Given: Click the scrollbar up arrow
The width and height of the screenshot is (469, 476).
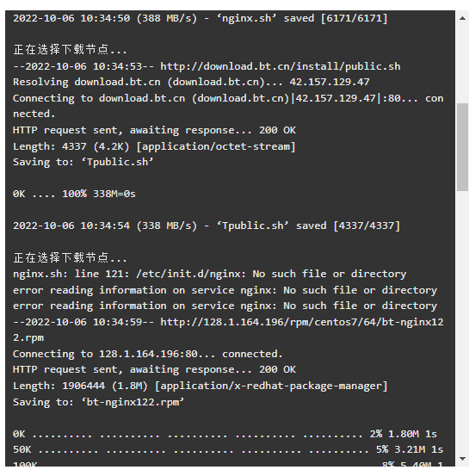Looking at the screenshot, I should click(x=462, y=18).
